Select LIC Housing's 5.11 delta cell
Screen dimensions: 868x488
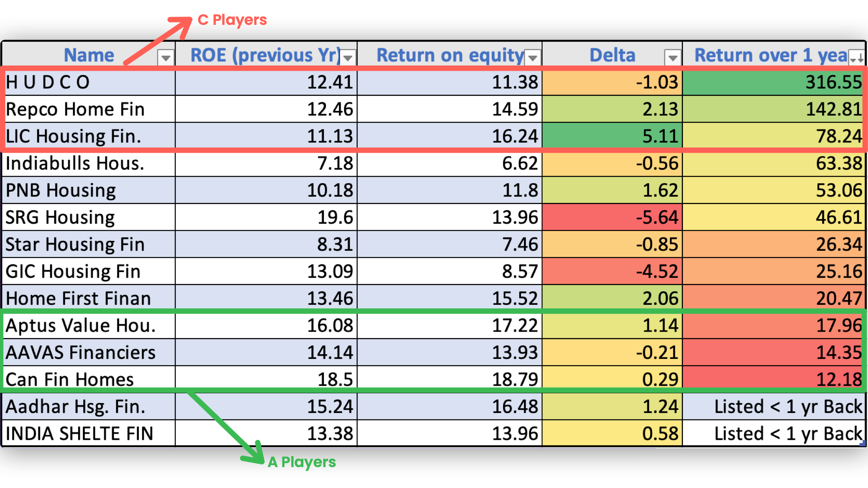coord(612,136)
